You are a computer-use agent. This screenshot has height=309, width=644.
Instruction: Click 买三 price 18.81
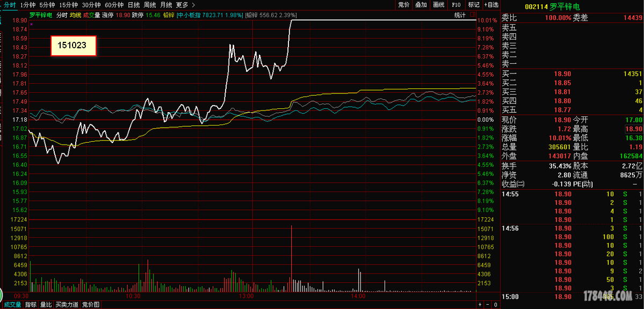pyautogui.click(x=562, y=92)
